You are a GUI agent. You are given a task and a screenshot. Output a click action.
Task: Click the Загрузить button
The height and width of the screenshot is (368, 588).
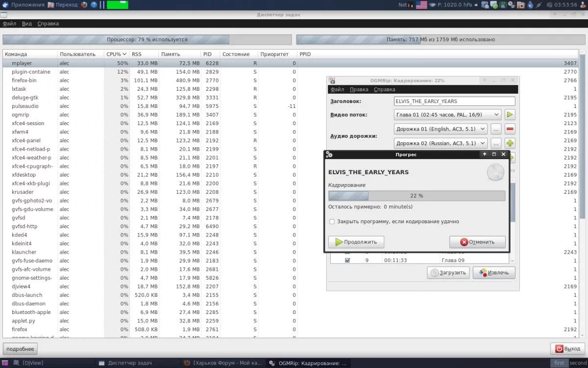pyautogui.click(x=448, y=273)
